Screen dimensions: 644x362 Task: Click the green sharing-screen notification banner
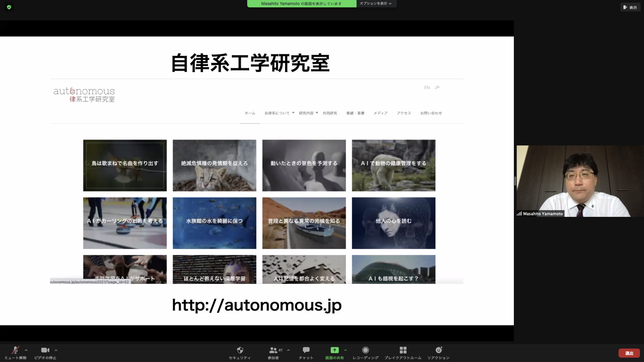[x=302, y=3]
